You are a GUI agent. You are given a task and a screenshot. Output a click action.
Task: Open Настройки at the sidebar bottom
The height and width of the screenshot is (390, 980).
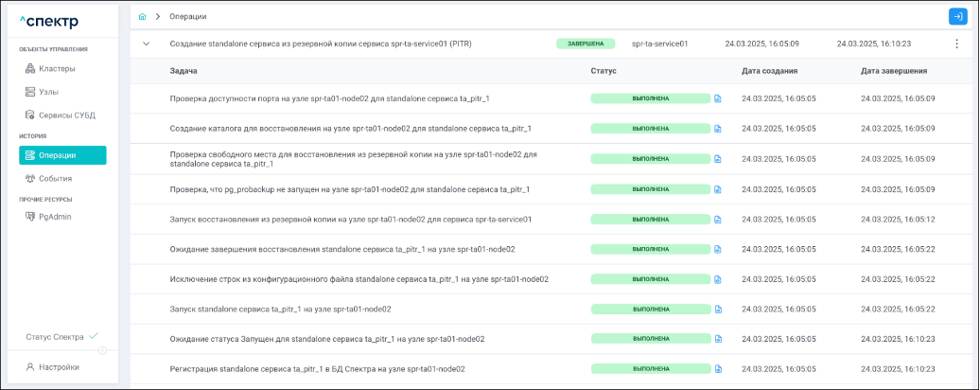59,366
